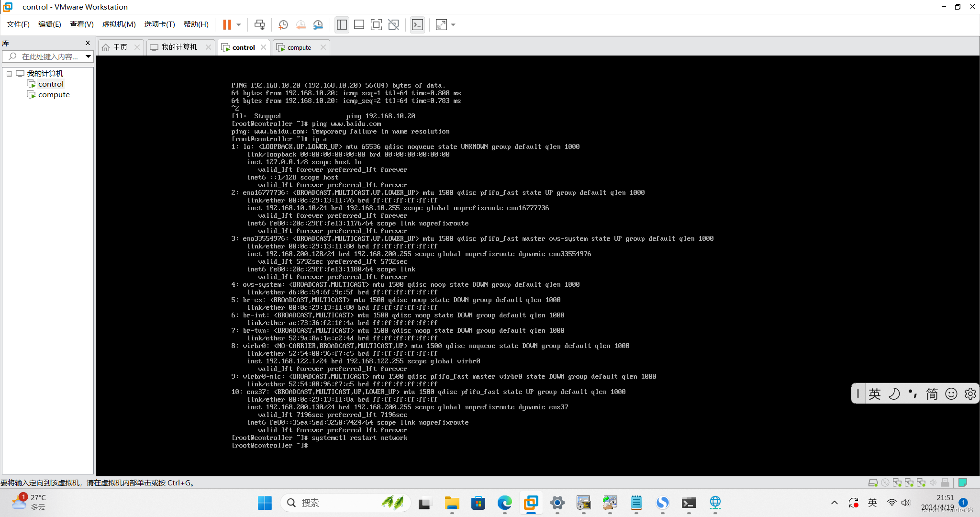Viewport: 980px width, 517px height.
Task: Open the terminal app in taskbar
Action: pos(689,503)
